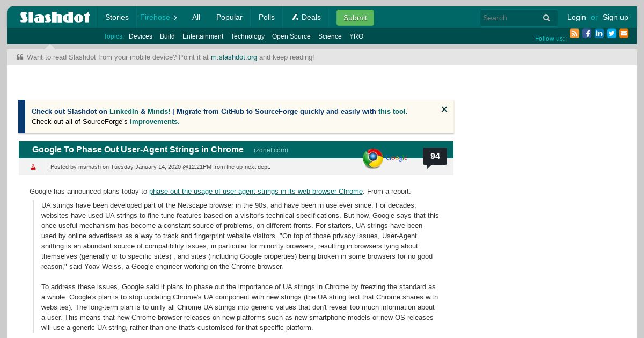Select the All nav item
The image size is (644, 338).
pyautogui.click(x=196, y=17)
